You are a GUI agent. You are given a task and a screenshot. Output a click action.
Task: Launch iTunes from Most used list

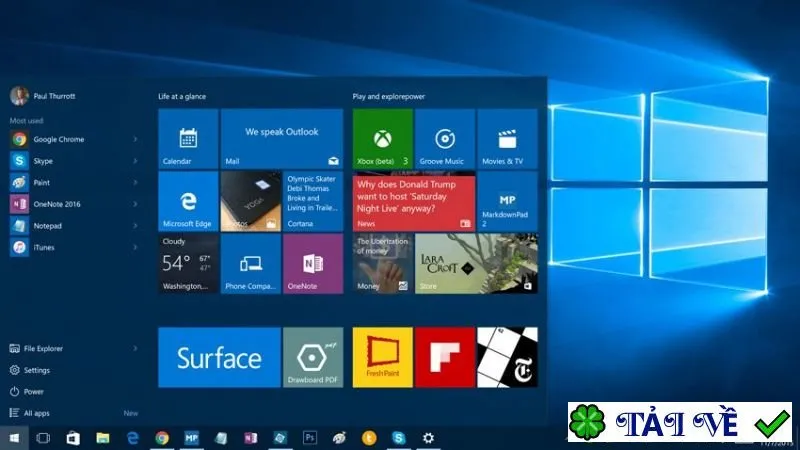[x=74, y=247]
